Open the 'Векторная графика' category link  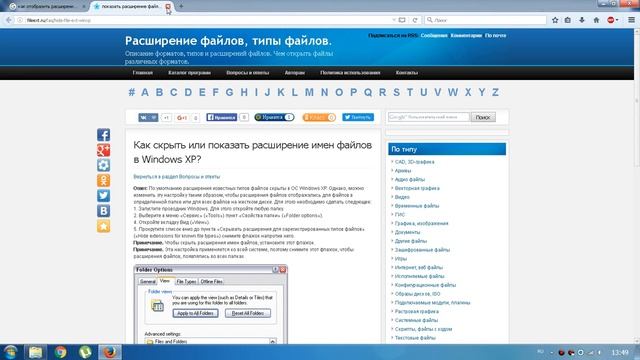tap(417, 189)
